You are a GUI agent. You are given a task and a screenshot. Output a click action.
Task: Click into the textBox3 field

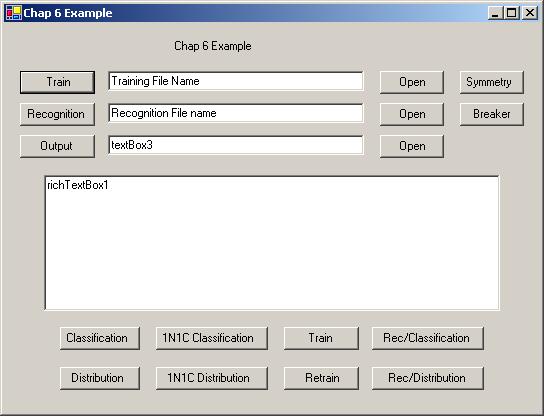[x=236, y=145]
